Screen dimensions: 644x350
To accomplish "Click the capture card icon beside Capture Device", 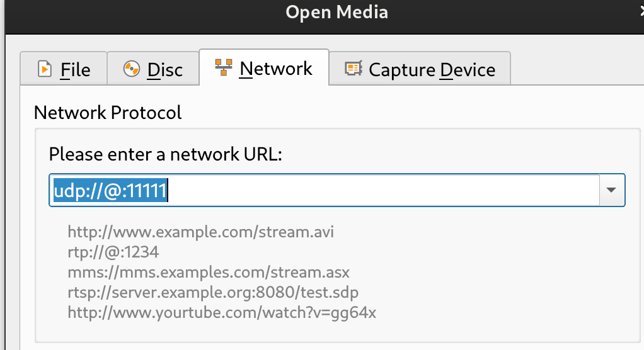I will (x=353, y=69).
